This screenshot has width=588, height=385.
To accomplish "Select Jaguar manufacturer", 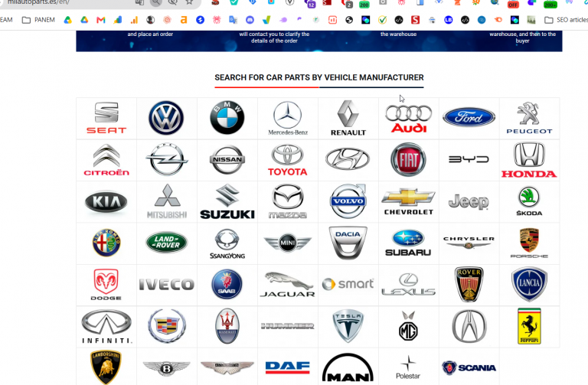I will click(x=288, y=285).
